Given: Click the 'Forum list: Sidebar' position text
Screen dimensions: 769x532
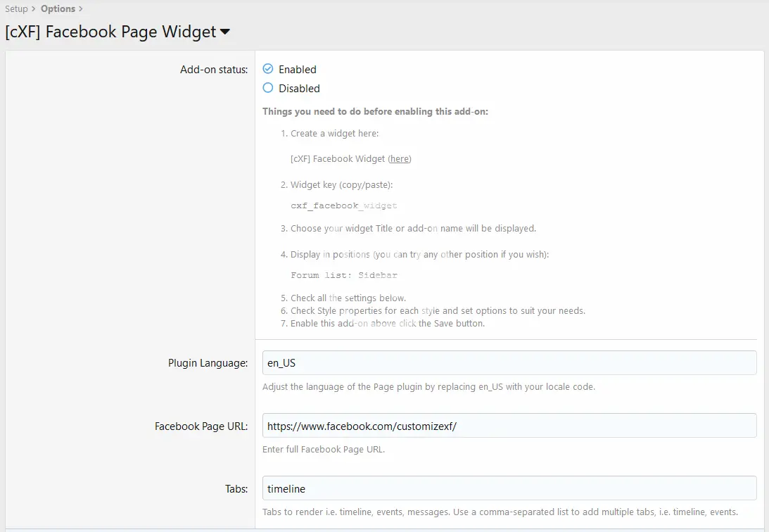Looking at the screenshot, I should 343,275.
